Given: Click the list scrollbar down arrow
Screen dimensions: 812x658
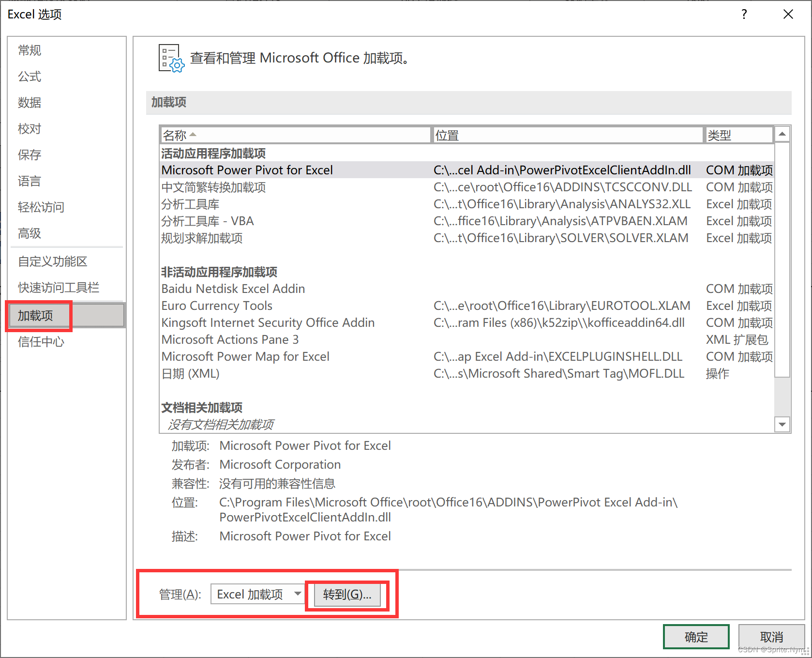Looking at the screenshot, I should click(782, 425).
